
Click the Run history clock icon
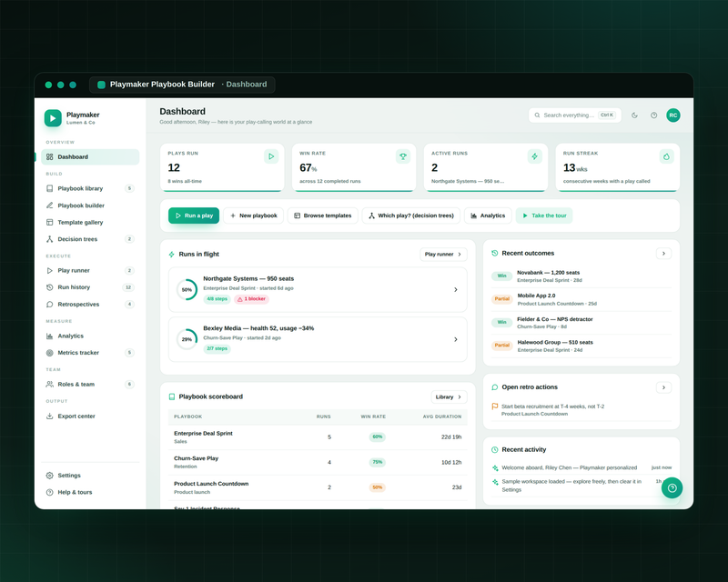pos(50,287)
